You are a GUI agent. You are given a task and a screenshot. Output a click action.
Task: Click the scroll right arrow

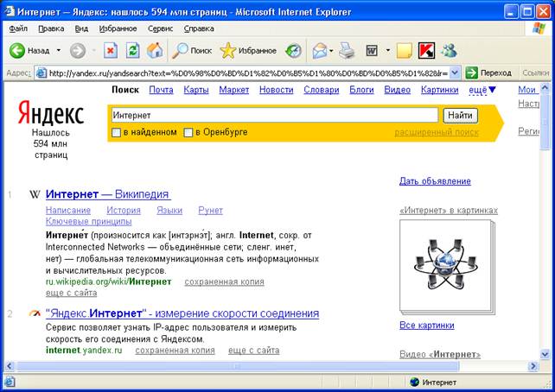click(x=533, y=366)
